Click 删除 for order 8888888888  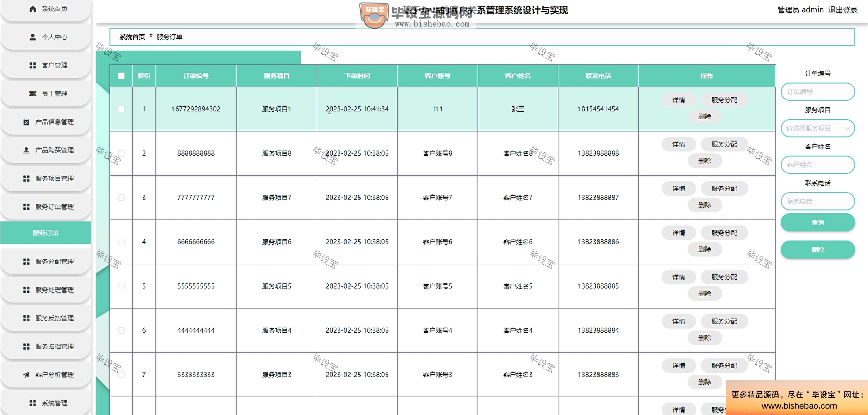705,161
